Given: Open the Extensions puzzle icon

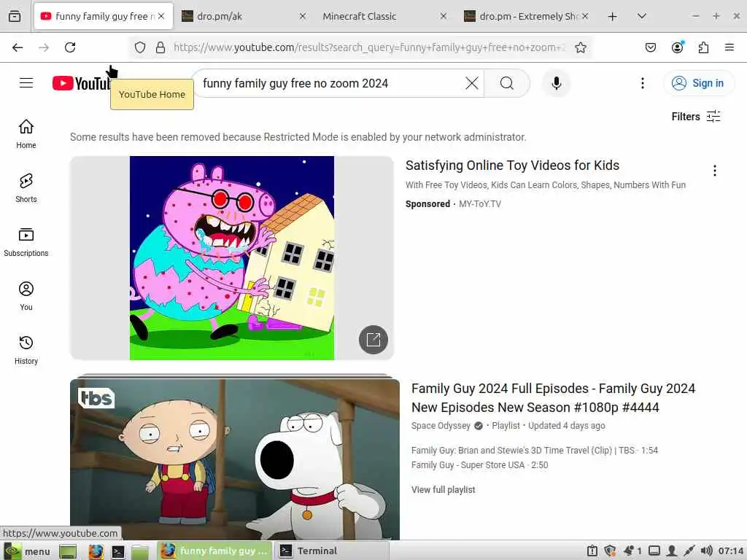Looking at the screenshot, I should [703, 47].
